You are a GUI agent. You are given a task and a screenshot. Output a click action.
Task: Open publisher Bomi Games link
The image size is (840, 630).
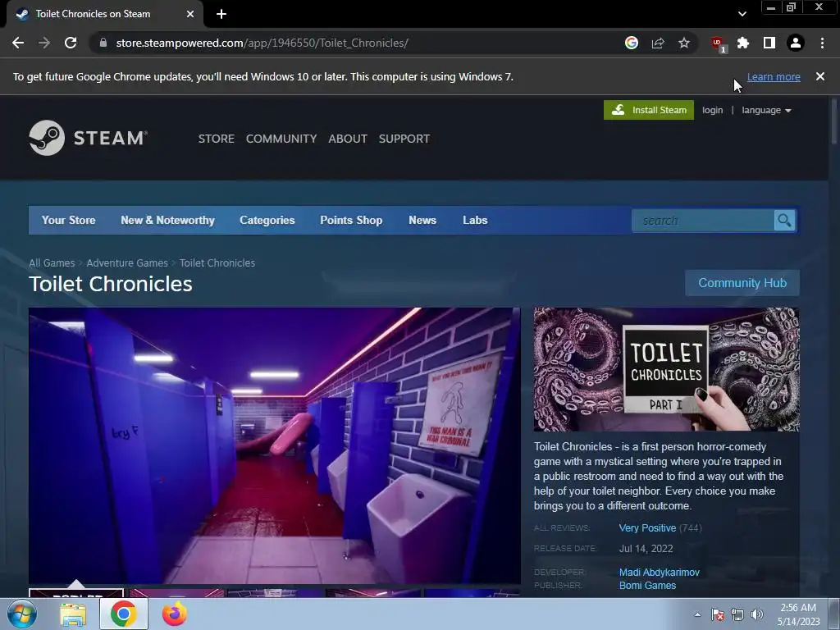[x=648, y=586]
